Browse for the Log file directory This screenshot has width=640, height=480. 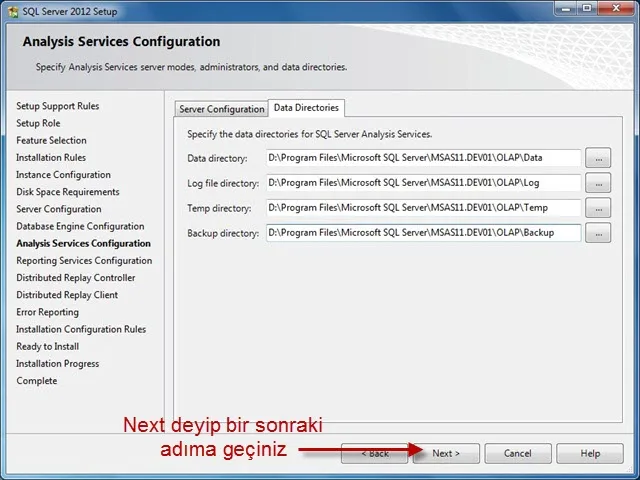tap(598, 183)
